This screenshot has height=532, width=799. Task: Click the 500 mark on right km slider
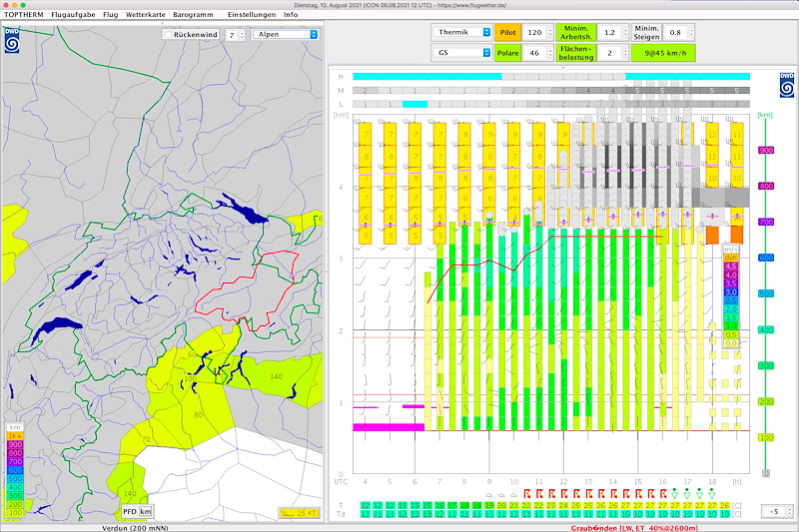tap(766, 293)
